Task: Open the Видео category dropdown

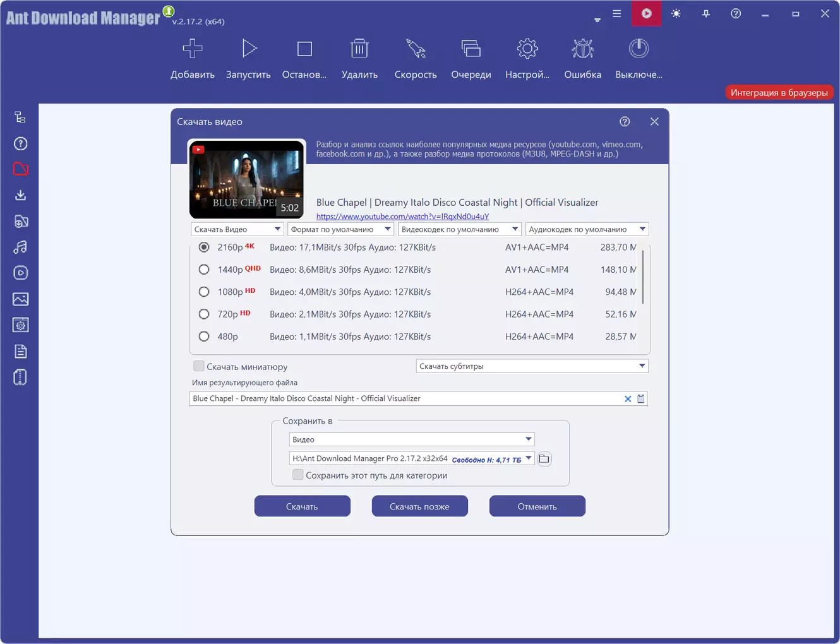Action: click(x=412, y=439)
